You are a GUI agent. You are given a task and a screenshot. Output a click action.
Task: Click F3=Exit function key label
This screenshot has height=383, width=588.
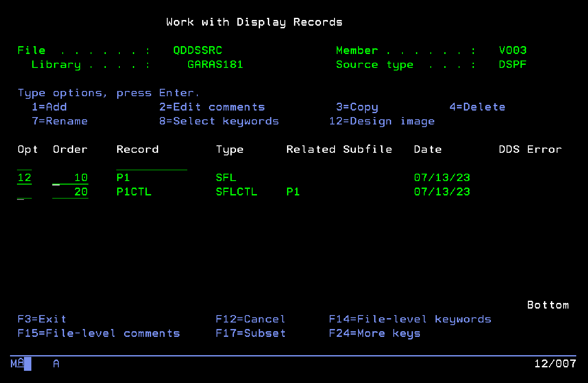click(x=41, y=319)
